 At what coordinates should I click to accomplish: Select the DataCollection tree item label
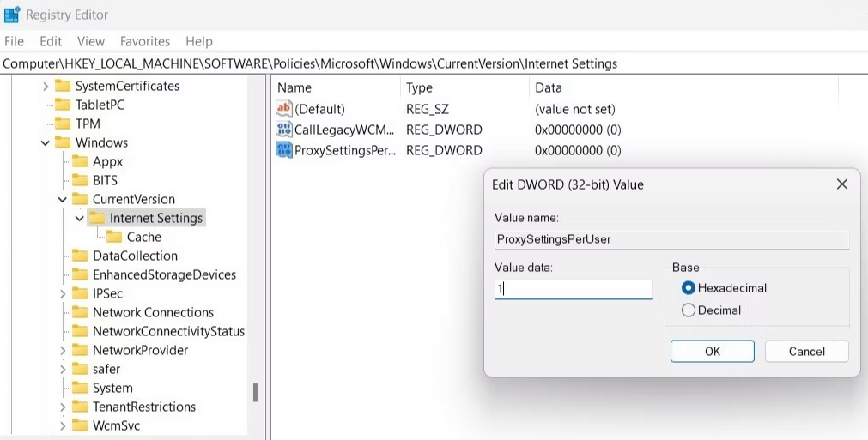[x=135, y=256]
